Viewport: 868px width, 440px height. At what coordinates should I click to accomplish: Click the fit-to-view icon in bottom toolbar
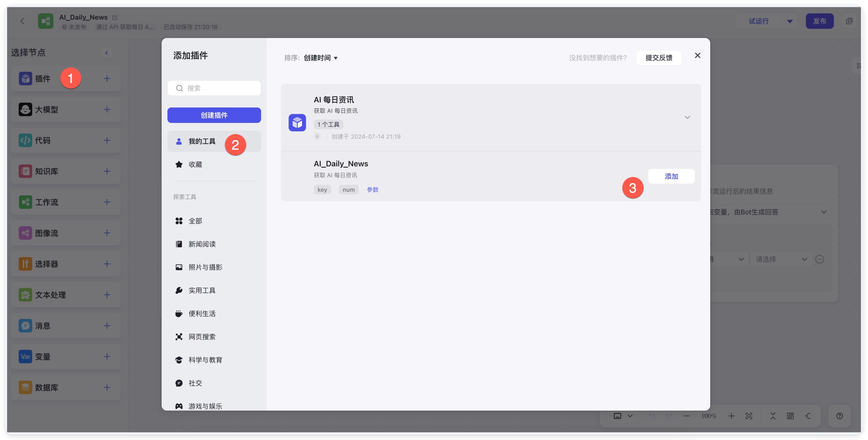click(749, 416)
